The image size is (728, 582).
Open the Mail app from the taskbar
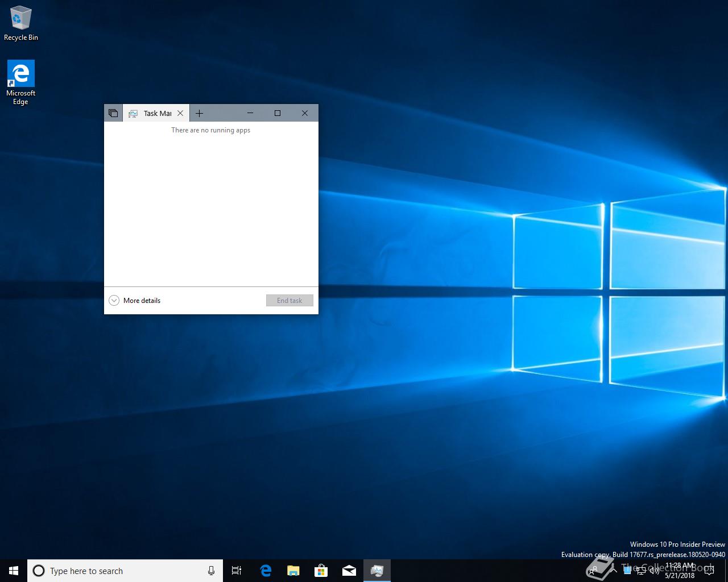pos(349,571)
